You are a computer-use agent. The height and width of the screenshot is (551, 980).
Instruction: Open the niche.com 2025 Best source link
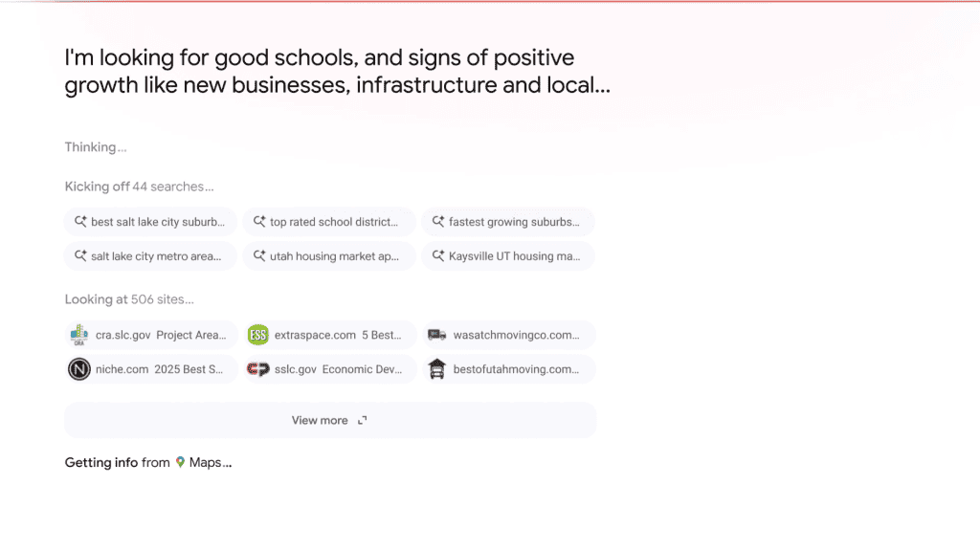pyautogui.click(x=150, y=369)
